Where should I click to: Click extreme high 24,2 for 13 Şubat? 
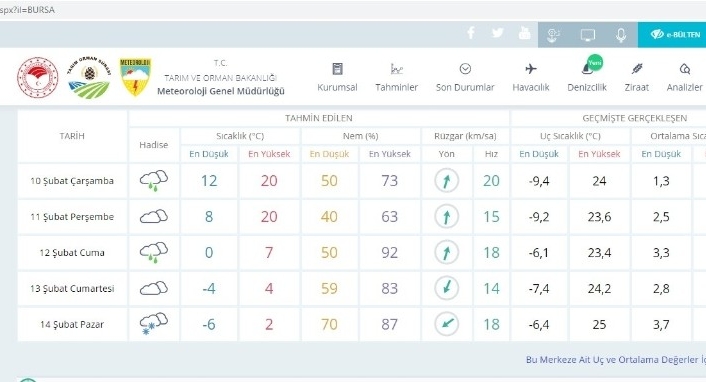(x=599, y=289)
